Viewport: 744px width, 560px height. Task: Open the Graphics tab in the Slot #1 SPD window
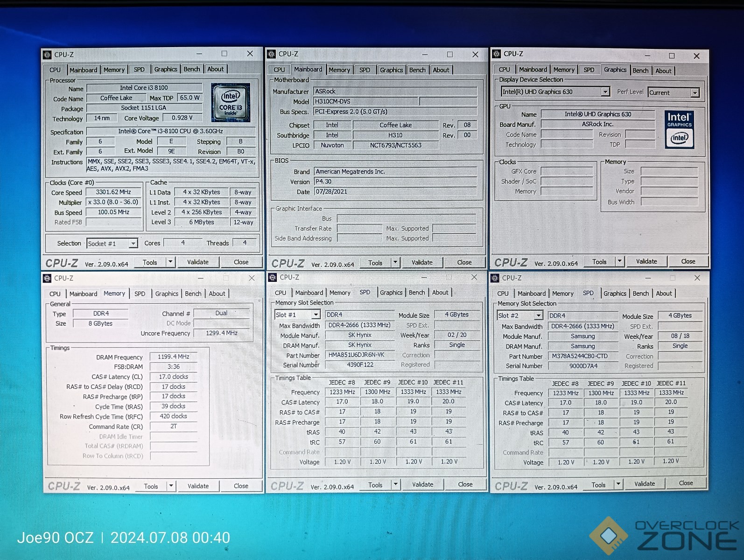click(391, 293)
